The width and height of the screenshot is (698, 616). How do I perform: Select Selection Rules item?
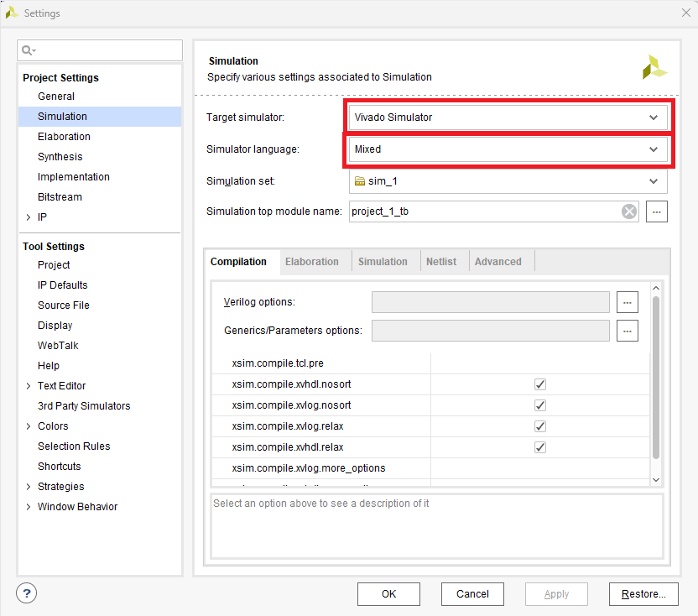pyautogui.click(x=74, y=446)
